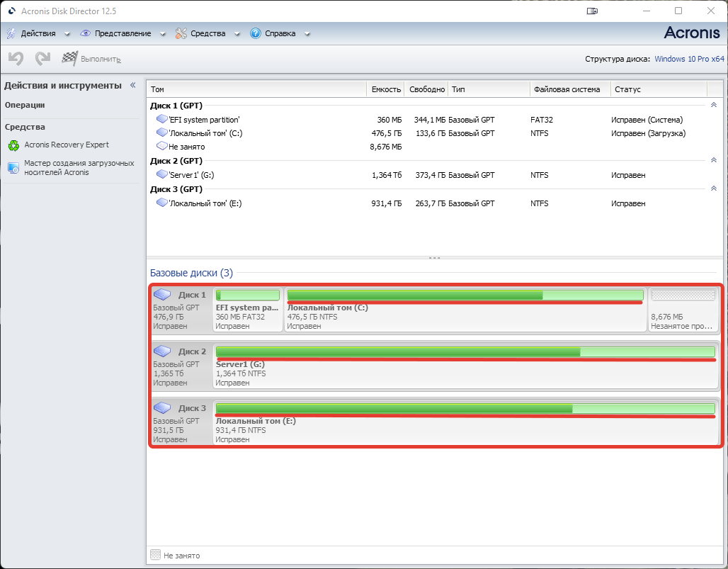Open the Справка menu

[280, 33]
